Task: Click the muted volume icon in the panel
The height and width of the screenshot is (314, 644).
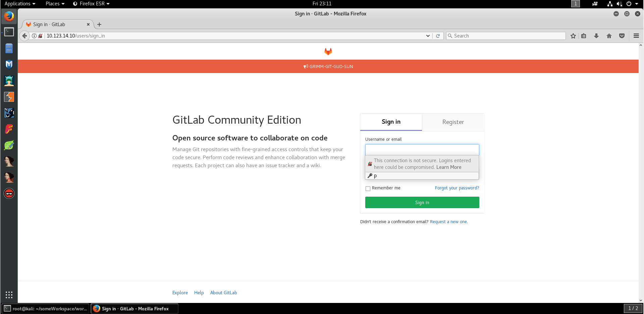Action: click(619, 4)
